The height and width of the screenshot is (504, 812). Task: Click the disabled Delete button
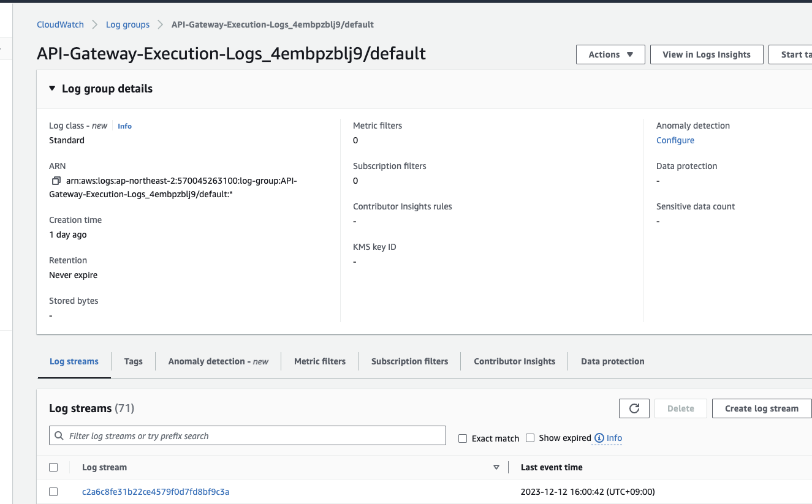point(681,408)
